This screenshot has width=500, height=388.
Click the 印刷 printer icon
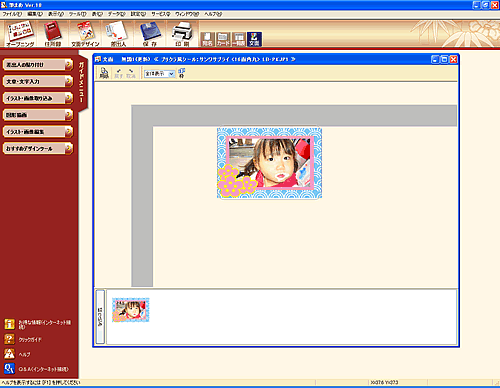(x=182, y=33)
